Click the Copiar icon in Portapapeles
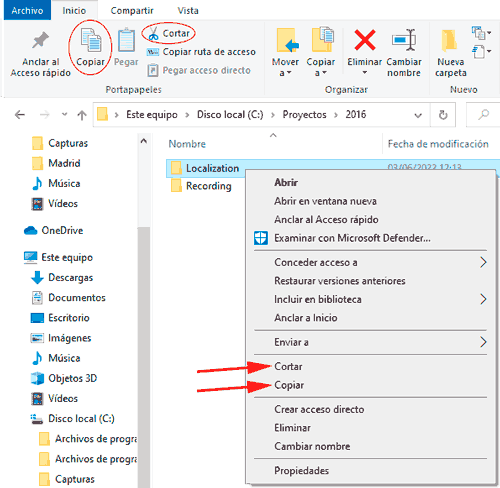Image resolution: width=500 pixels, height=488 pixels. click(91, 41)
